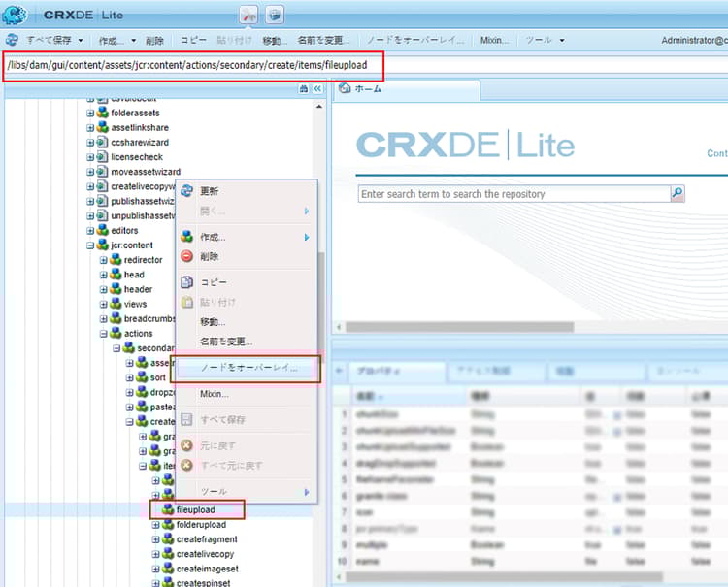
Task: Select the views tree node
Action: pos(136,305)
